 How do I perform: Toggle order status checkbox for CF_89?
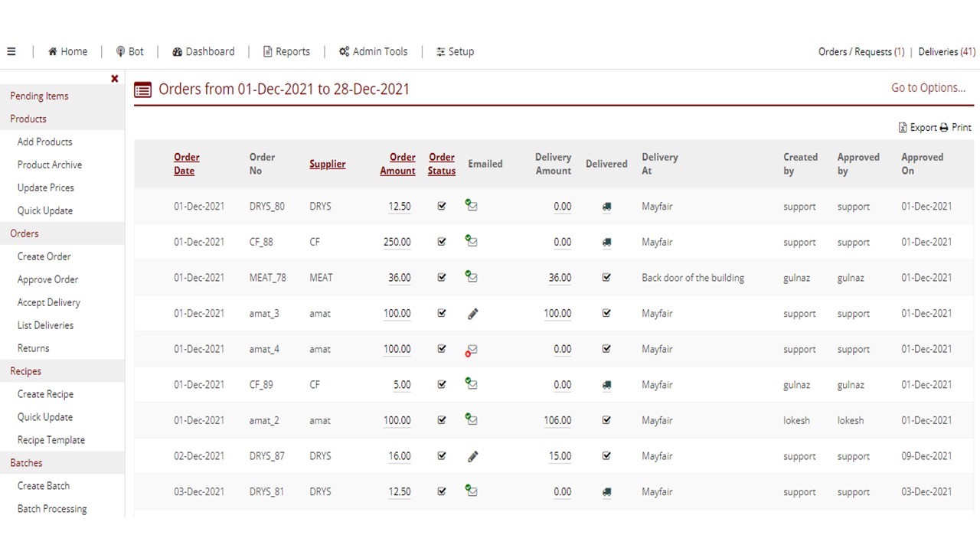point(442,384)
